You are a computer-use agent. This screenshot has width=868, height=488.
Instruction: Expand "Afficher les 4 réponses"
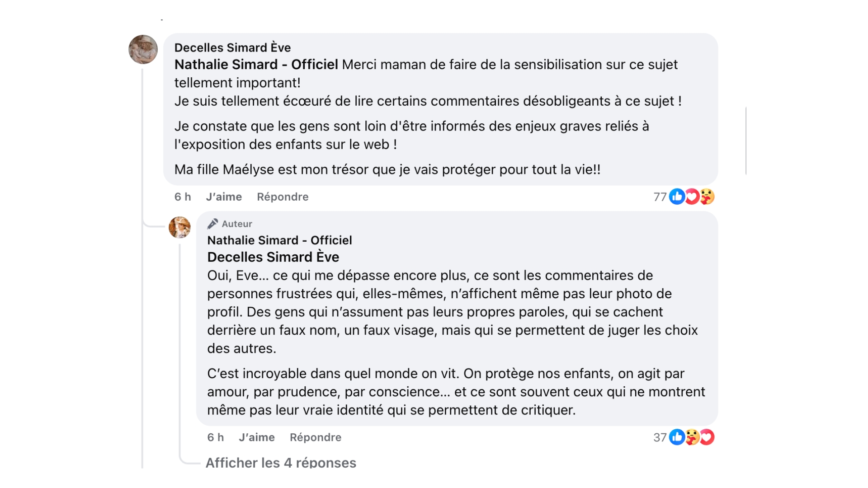point(281,462)
